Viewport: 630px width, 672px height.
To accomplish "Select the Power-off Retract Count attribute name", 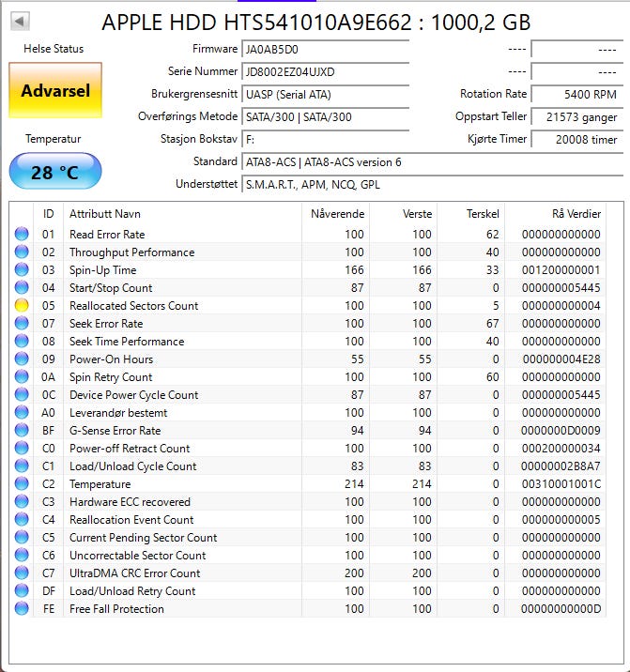I will point(130,449).
